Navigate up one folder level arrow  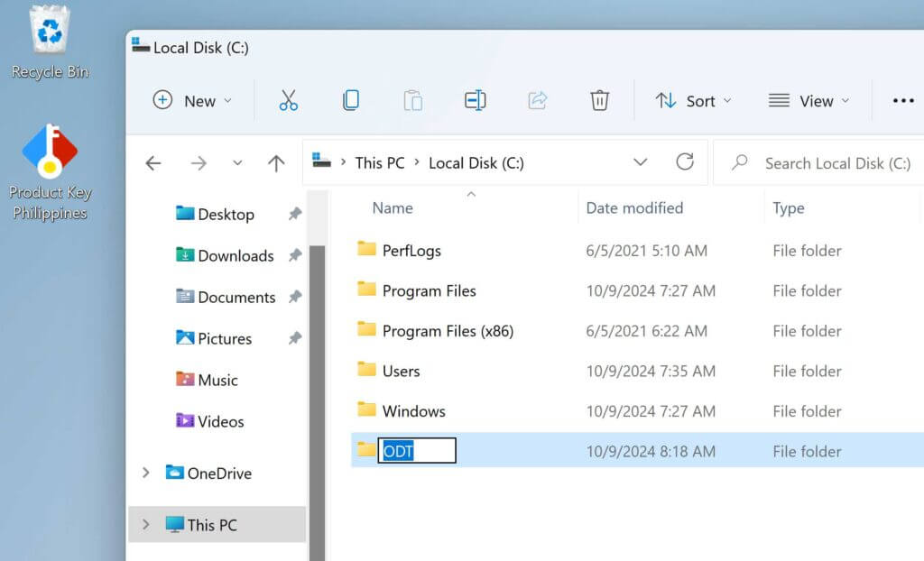(x=276, y=163)
